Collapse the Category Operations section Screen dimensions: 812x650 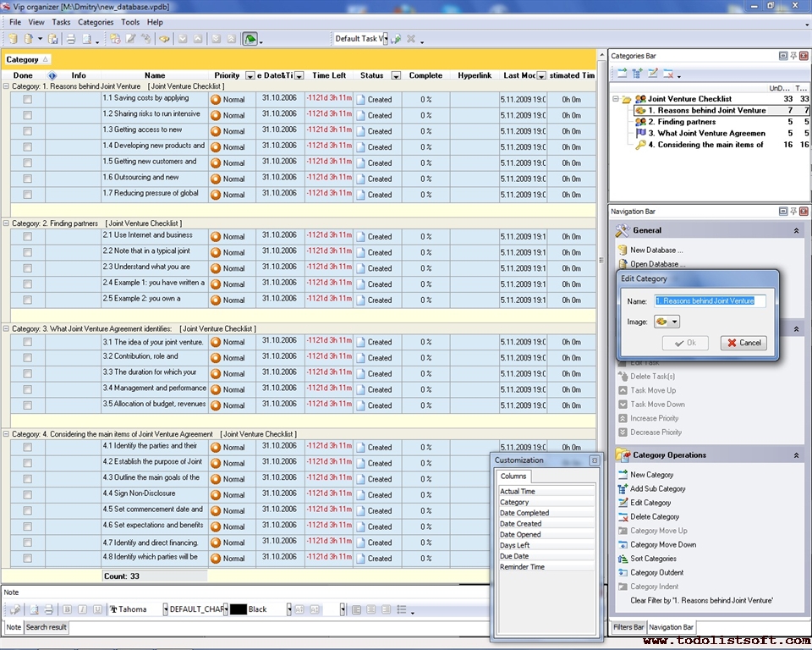click(x=796, y=455)
